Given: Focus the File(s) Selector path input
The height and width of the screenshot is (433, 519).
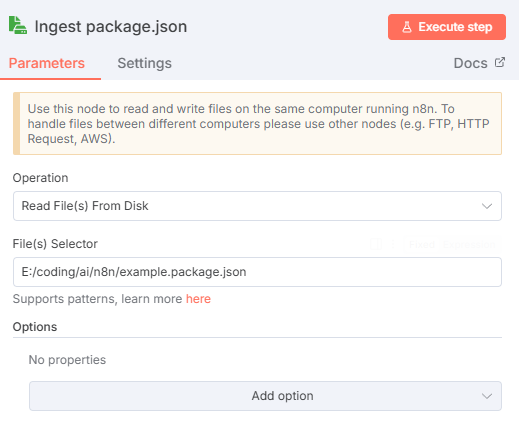Looking at the screenshot, I should (257, 272).
